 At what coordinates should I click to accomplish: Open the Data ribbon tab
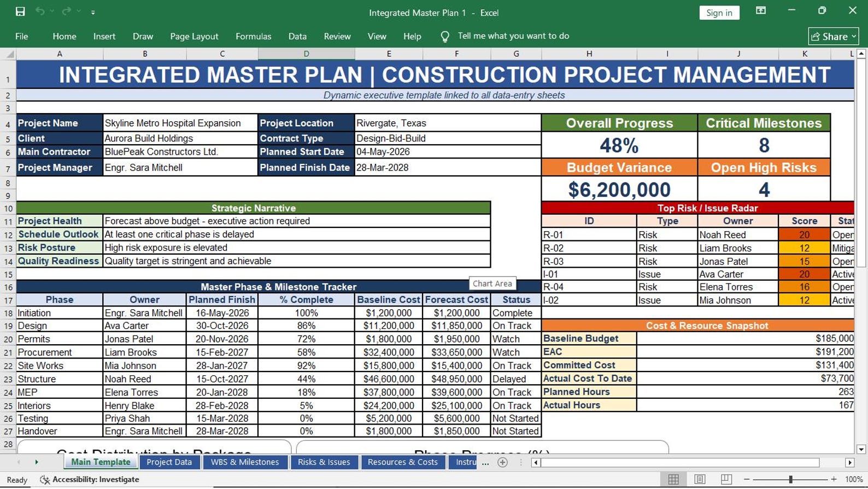click(x=297, y=36)
